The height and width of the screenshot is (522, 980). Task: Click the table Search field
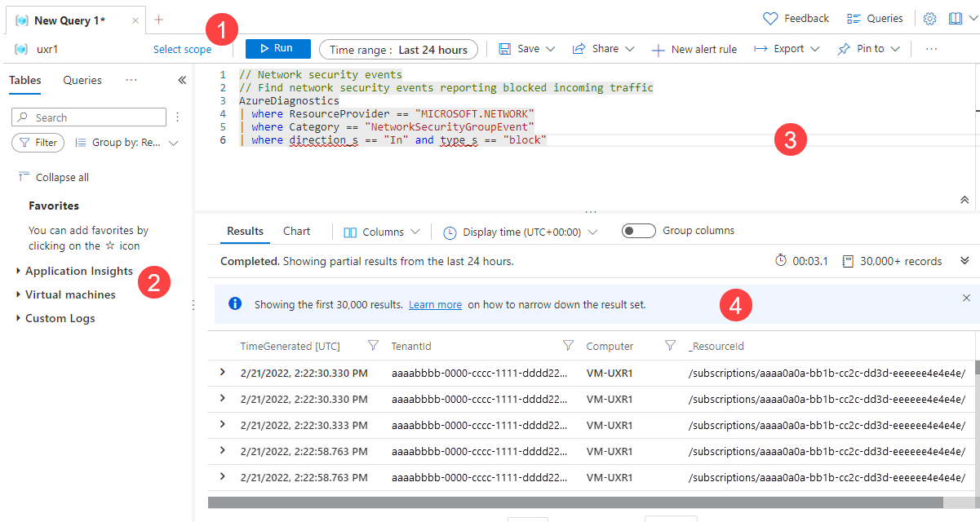point(89,117)
